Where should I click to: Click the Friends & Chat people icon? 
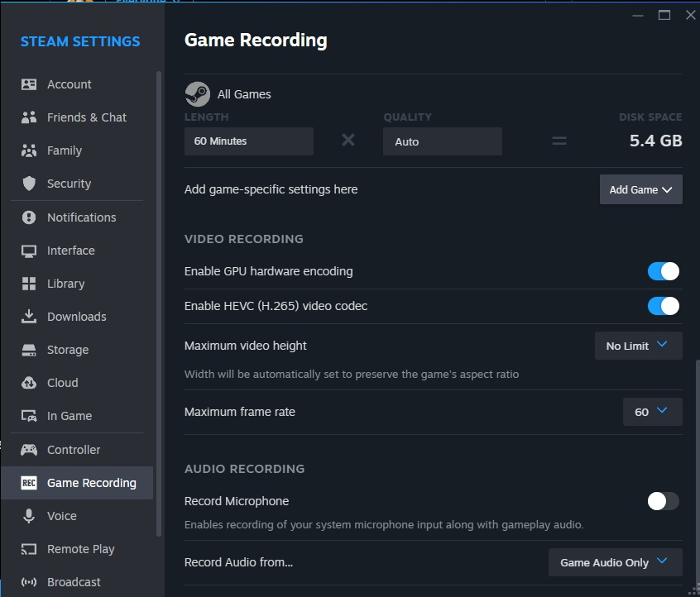[29, 117]
